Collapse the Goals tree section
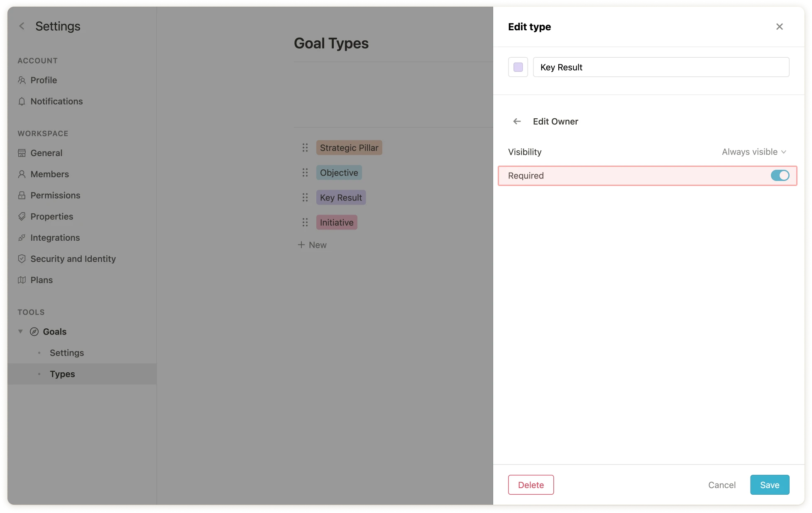This screenshot has height=513, width=812. pos(20,332)
